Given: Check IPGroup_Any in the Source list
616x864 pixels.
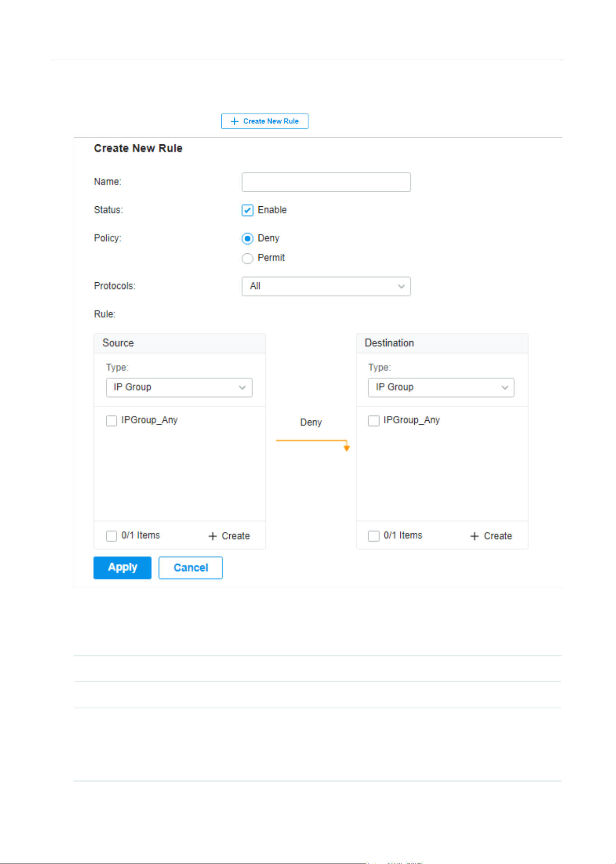Looking at the screenshot, I should tap(111, 421).
